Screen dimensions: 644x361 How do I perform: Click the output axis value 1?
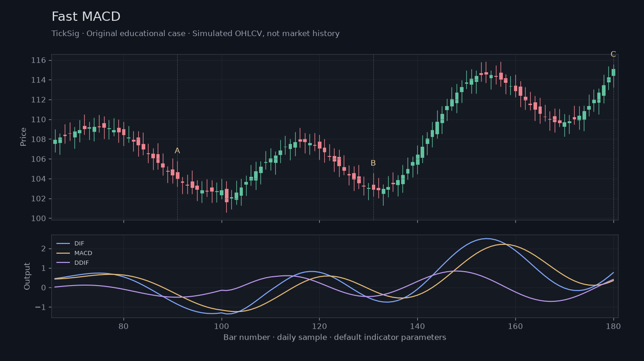(x=43, y=268)
